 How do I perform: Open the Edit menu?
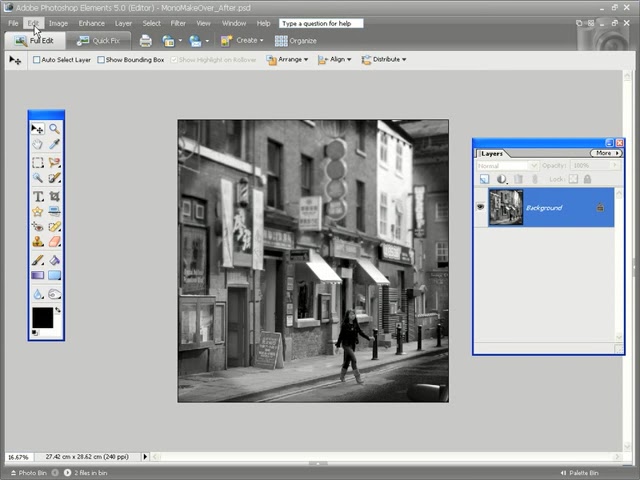[x=33, y=23]
